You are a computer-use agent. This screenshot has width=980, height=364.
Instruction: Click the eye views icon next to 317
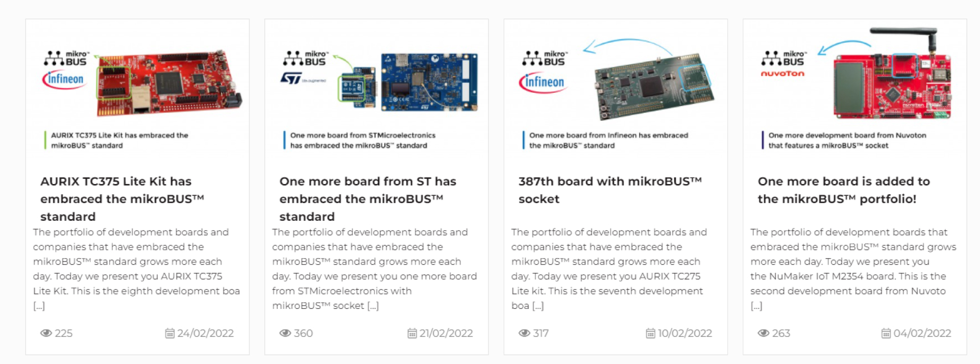(x=525, y=333)
